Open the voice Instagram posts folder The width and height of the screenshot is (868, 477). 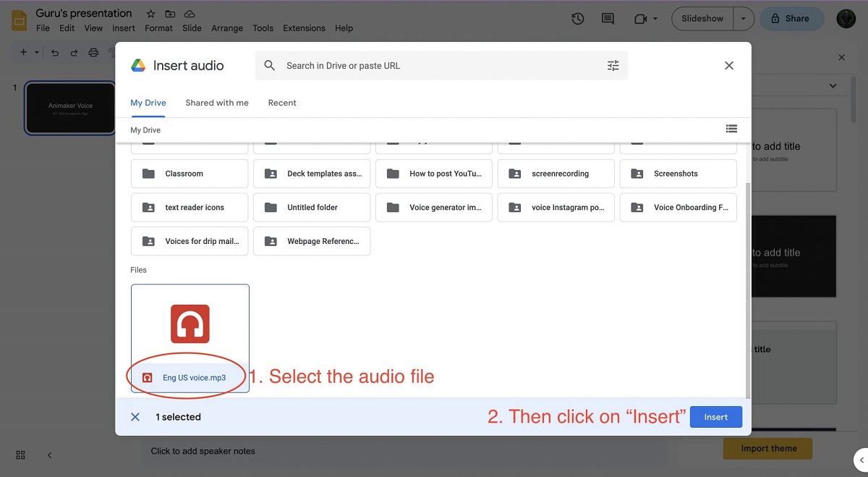pyautogui.click(x=556, y=207)
